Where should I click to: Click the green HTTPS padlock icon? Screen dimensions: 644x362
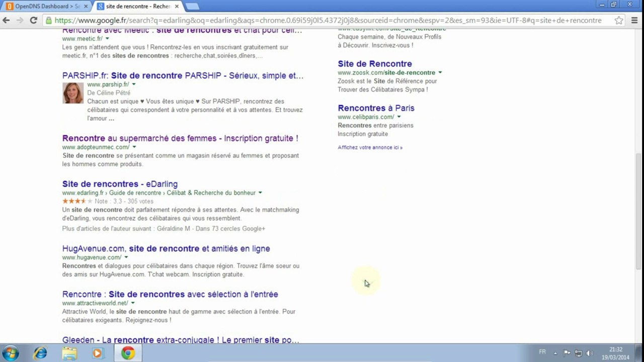click(x=48, y=21)
